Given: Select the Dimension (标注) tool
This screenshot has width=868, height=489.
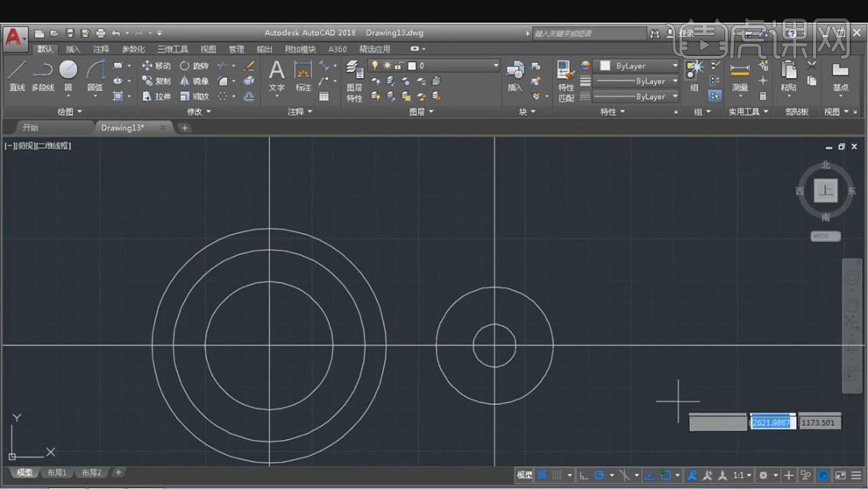Looking at the screenshot, I should tap(302, 76).
